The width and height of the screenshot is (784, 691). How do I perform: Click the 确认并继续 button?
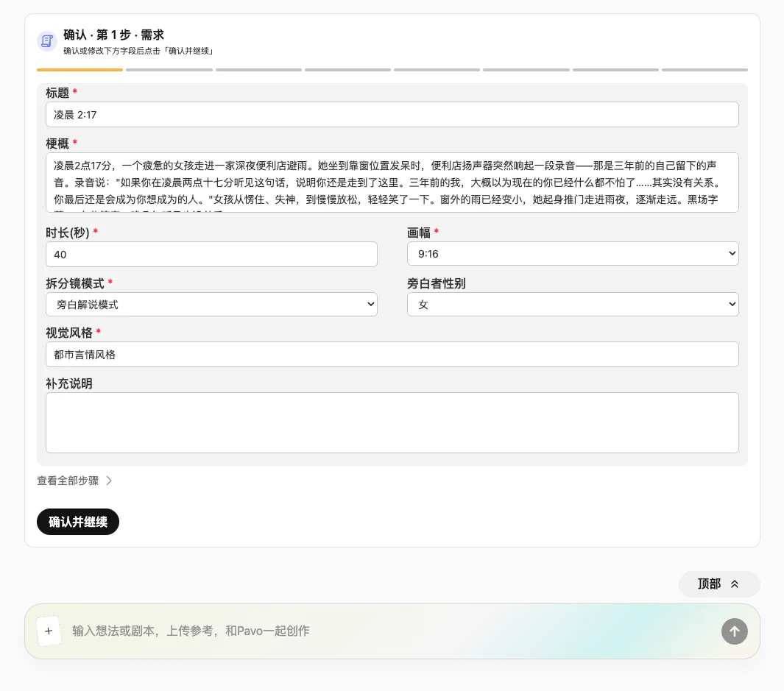coord(78,522)
